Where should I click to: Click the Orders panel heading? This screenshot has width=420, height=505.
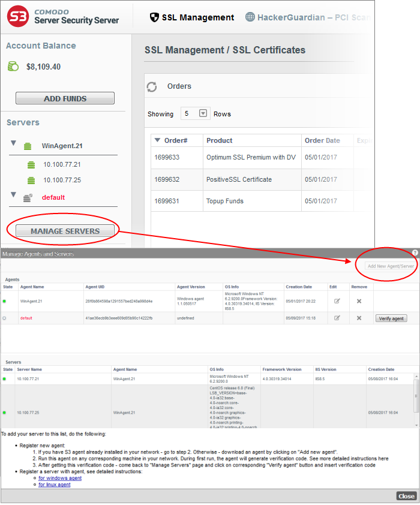[x=179, y=86]
